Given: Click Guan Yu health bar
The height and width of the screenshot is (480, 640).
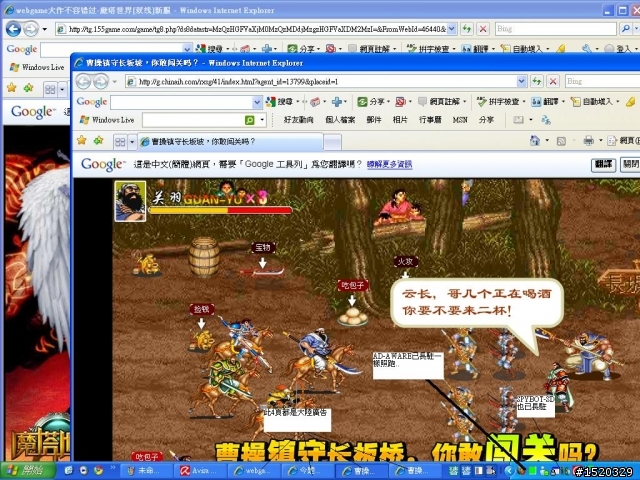Looking at the screenshot, I should pos(220,210).
